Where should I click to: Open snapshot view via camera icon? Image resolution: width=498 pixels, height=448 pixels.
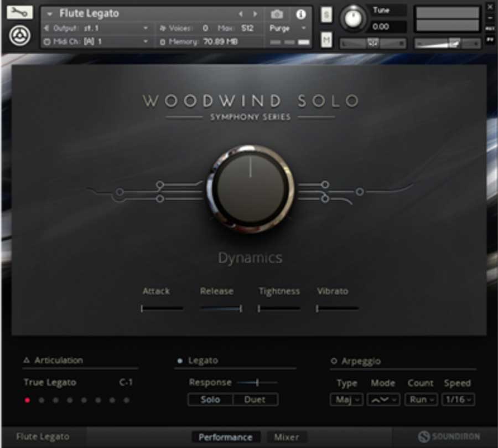pos(277,14)
